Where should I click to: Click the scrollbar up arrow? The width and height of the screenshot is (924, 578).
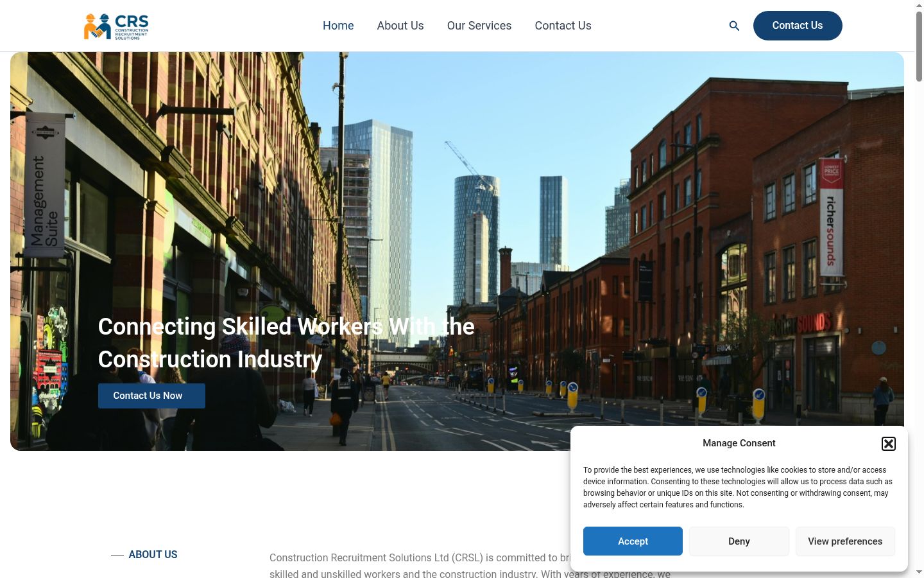point(919,4)
